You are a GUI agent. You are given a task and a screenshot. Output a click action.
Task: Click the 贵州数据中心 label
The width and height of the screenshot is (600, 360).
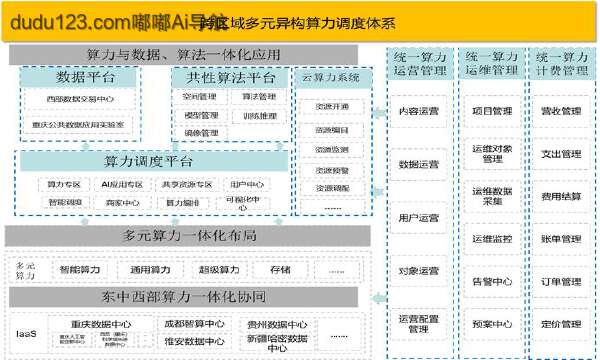click(277, 325)
